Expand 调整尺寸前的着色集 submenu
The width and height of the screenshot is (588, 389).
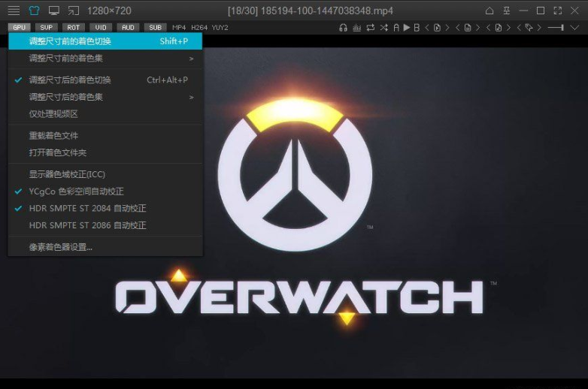(x=105, y=58)
